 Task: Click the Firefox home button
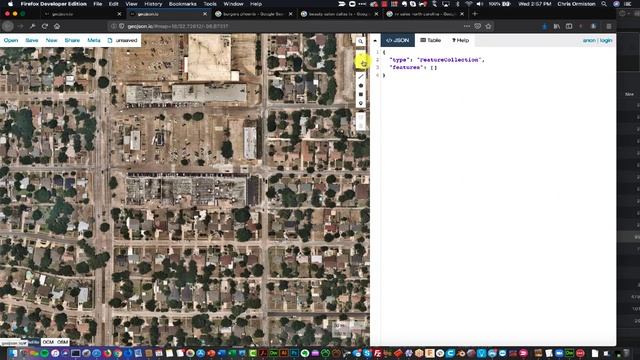click(x=57, y=26)
